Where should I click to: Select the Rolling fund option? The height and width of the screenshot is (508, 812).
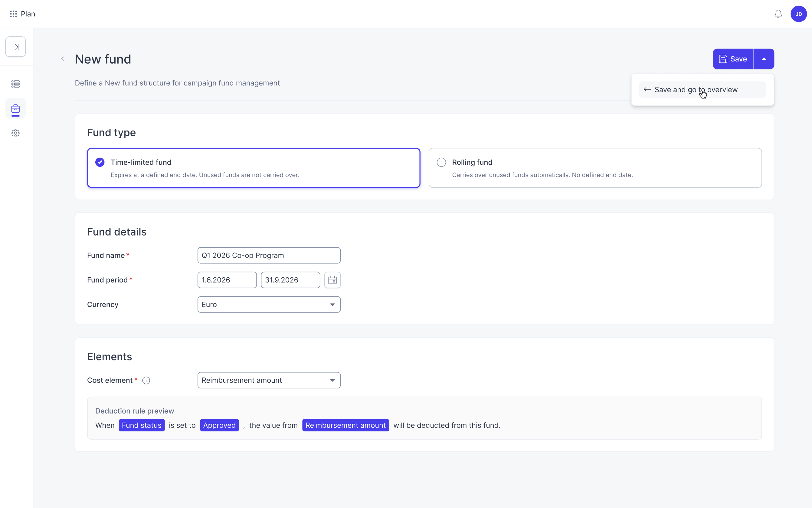point(595,168)
